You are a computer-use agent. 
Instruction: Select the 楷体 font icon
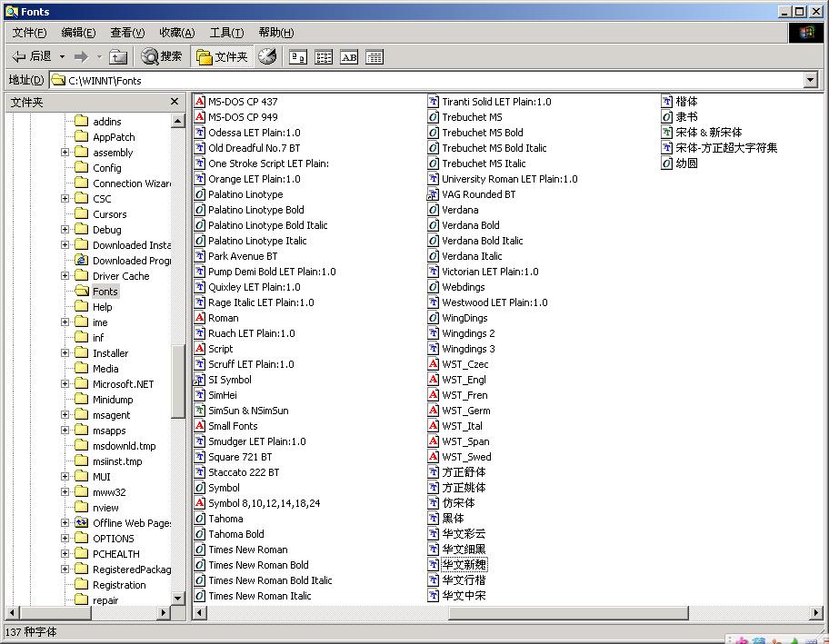click(666, 101)
